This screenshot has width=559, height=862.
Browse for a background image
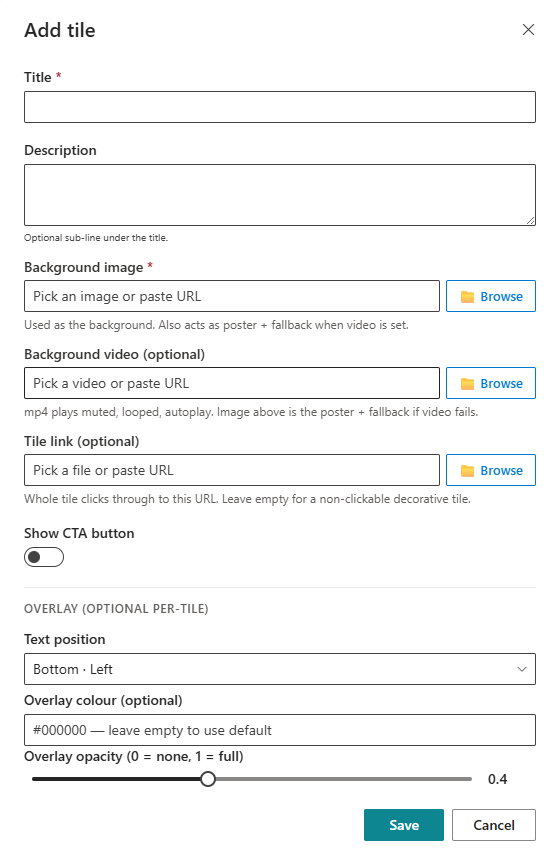tap(491, 296)
